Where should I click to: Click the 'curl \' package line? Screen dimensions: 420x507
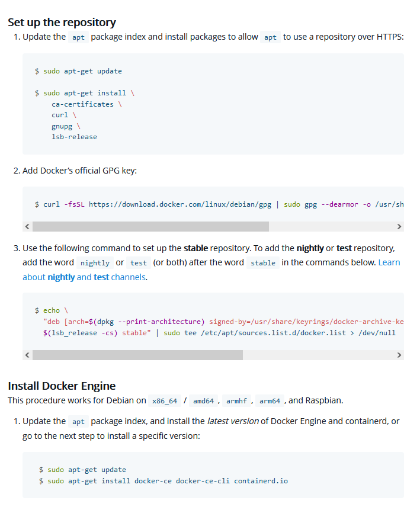[x=64, y=115]
